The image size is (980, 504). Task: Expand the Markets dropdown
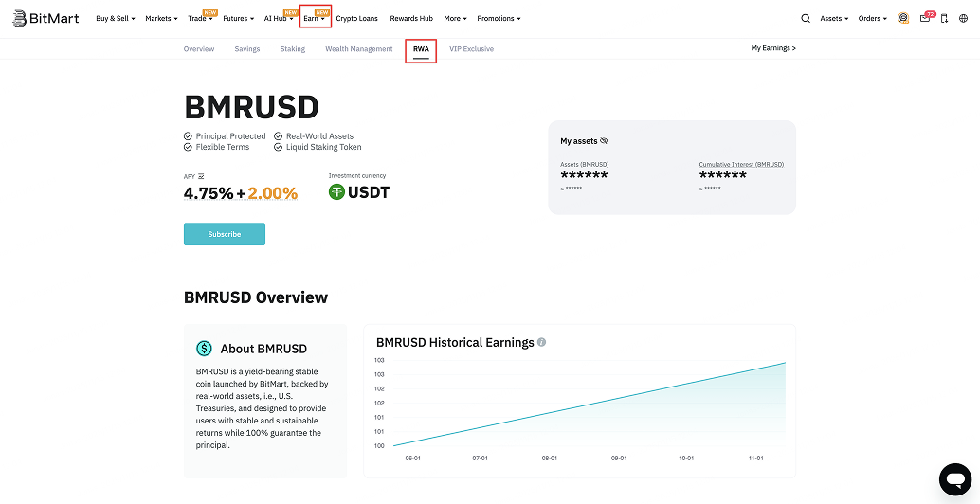point(161,19)
